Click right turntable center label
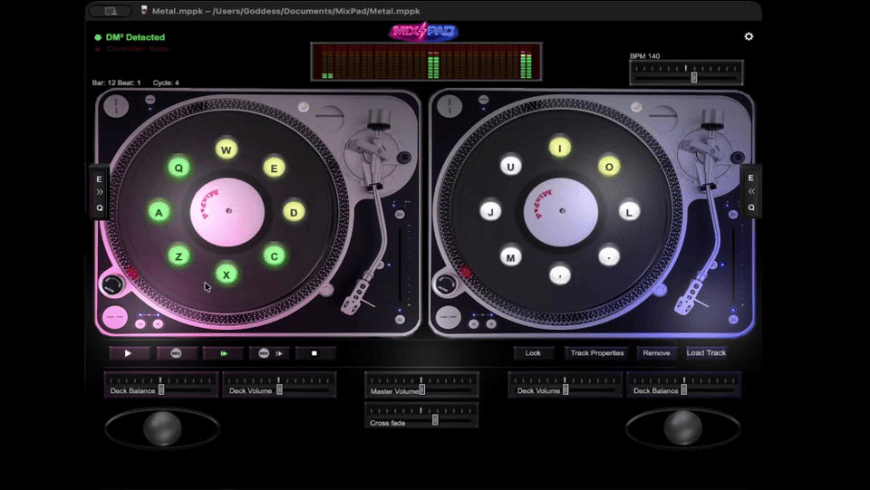870x490 pixels. click(x=561, y=211)
